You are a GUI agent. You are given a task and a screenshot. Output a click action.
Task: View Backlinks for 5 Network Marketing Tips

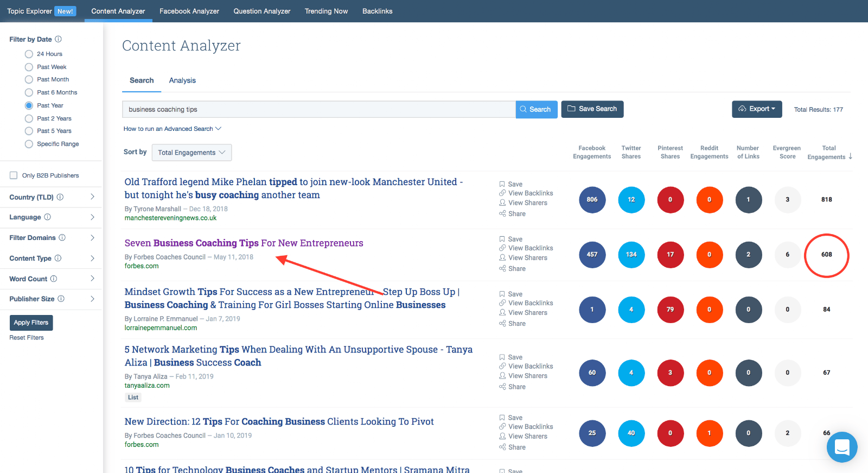pos(526,367)
